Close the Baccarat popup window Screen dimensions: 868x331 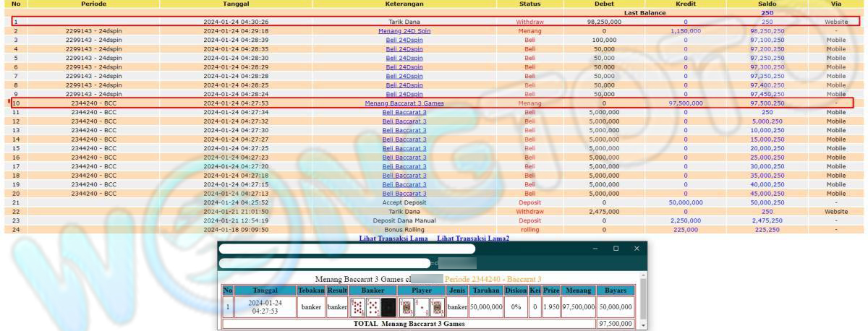pyautogui.click(x=637, y=249)
